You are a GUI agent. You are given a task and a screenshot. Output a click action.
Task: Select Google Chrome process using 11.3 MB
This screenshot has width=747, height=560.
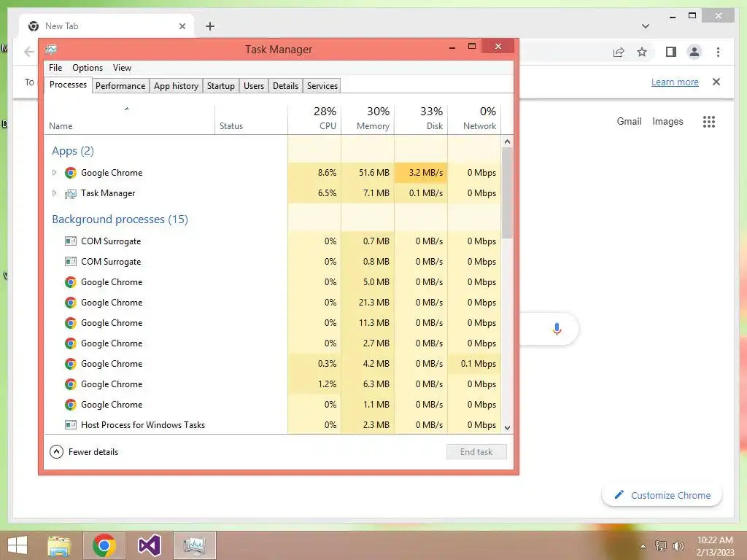click(x=273, y=323)
